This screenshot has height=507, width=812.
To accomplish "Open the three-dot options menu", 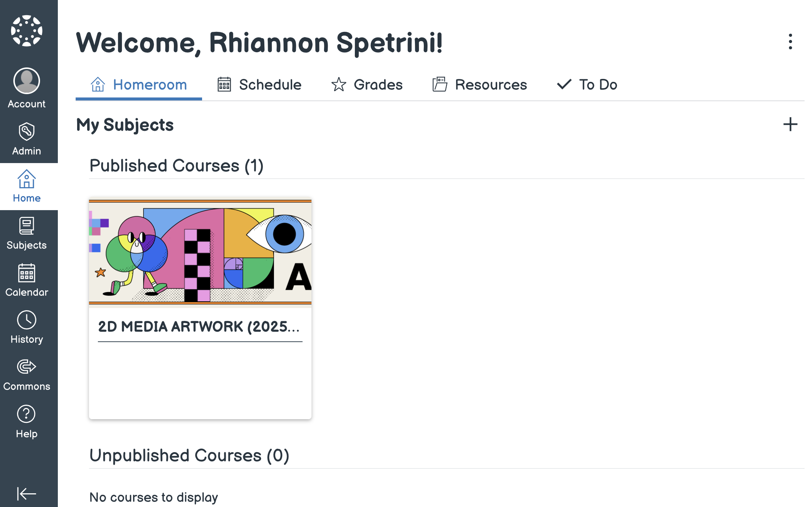I will point(790,42).
